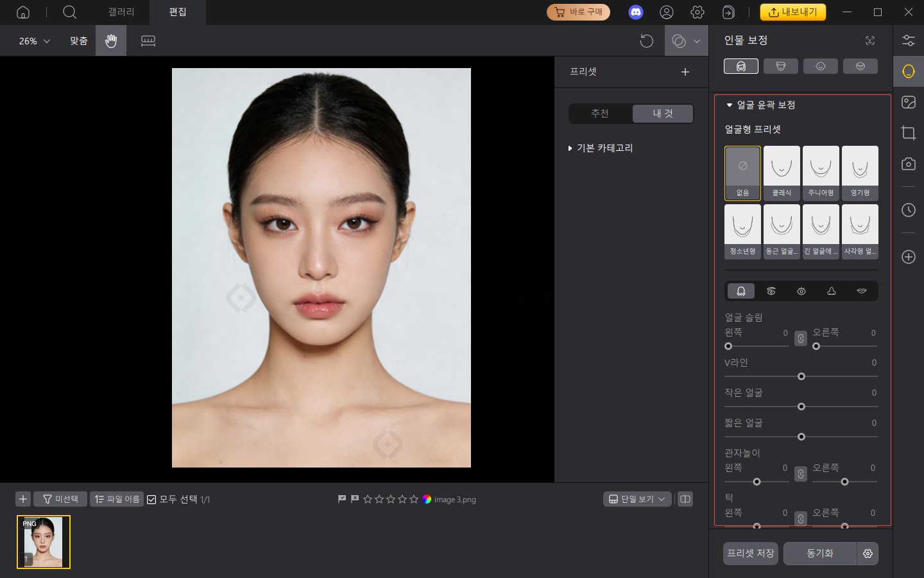Switch to the 갤러리 tab
The height and width of the screenshot is (578, 924).
pos(121,12)
